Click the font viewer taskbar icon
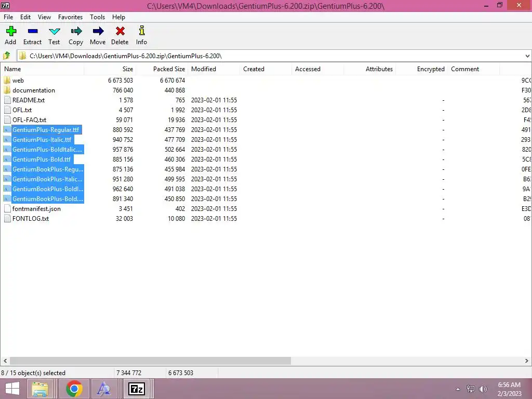Viewport: 532px width, 399px height. coord(103,389)
